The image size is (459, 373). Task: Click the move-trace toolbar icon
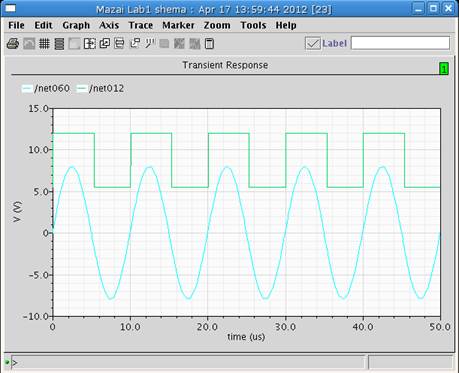(x=135, y=44)
